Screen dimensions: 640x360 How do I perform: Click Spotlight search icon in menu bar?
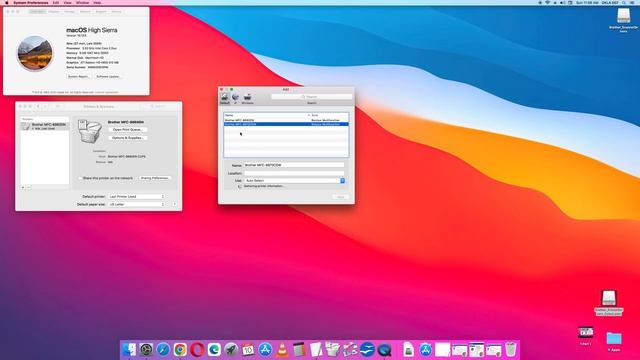coord(624,2)
